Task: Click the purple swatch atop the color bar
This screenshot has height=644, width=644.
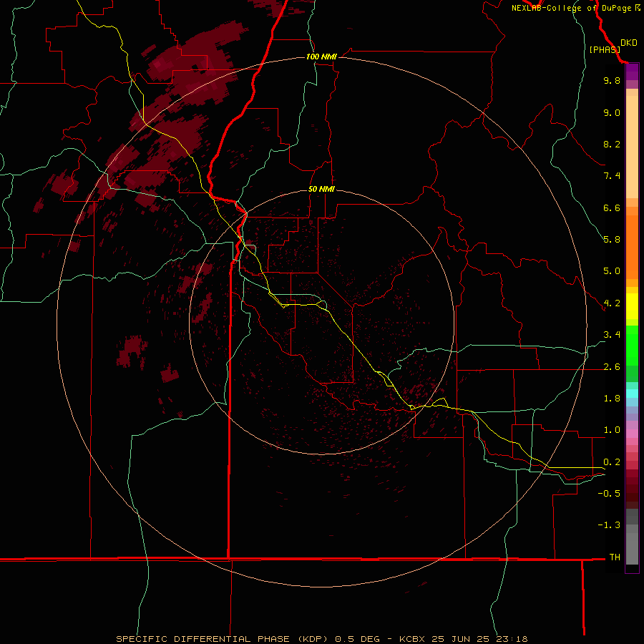Action: coord(632,72)
